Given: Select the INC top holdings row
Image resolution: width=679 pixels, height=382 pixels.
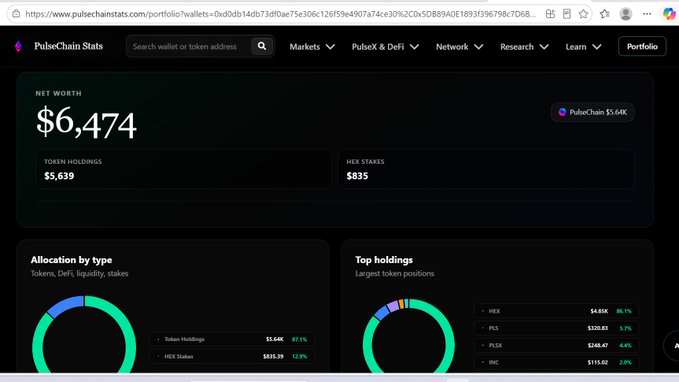Looking at the screenshot, I should pyautogui.click(x=556, y=362).
